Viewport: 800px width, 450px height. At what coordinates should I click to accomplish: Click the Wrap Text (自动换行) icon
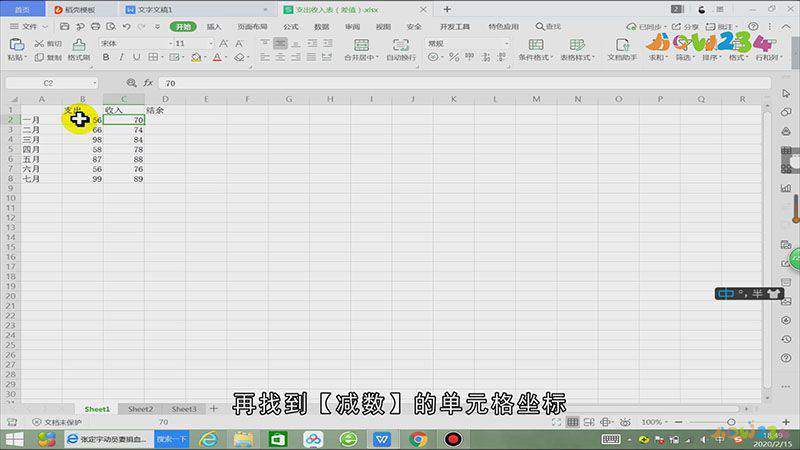click(401, 44)
